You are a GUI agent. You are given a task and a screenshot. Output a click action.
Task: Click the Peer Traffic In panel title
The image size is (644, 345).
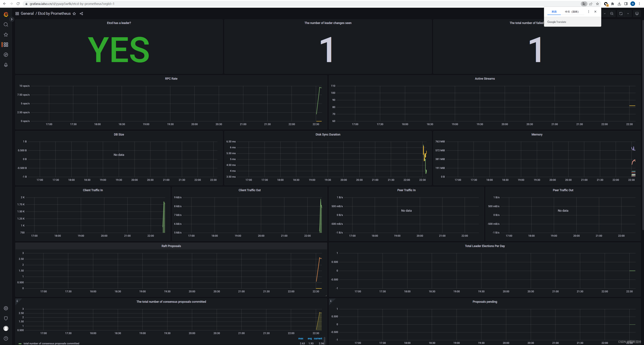[406, 190]
